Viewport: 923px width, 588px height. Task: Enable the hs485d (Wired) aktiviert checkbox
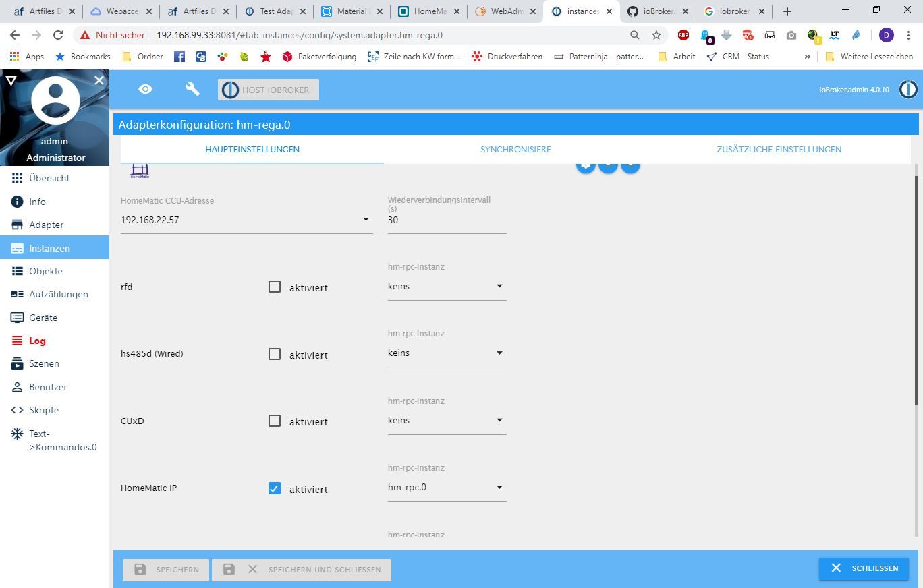(x=274, y=354)
